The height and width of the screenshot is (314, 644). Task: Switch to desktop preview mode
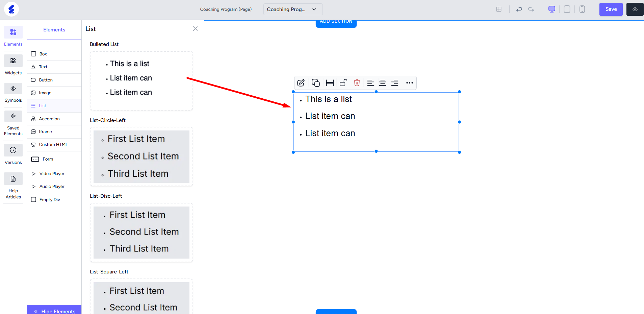552,9
